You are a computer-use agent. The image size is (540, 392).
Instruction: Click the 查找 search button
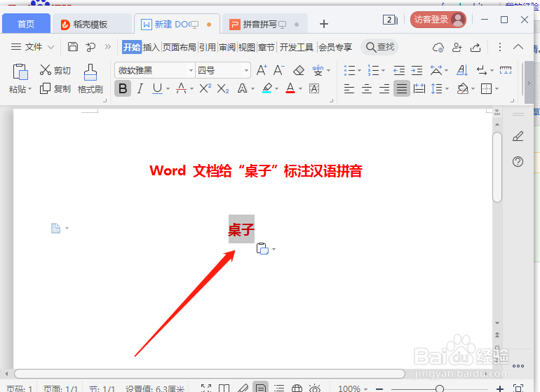click(379, 47)
